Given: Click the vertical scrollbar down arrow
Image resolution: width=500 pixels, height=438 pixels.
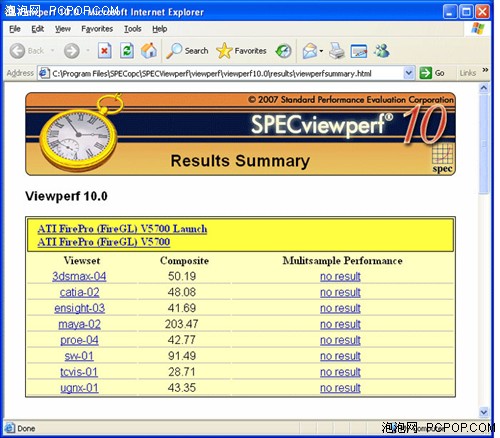Looking at the screenshot, I should pyautogui.click(x=484, y=412).
